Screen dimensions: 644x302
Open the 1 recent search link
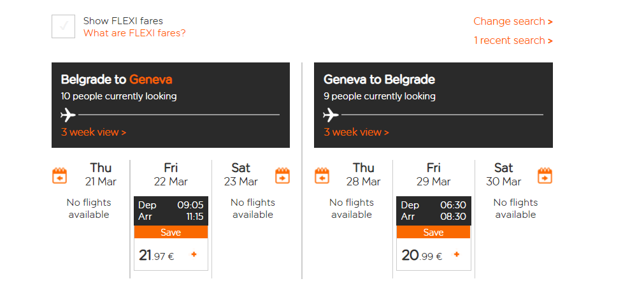pyautogui.click(x=513, y=41)
